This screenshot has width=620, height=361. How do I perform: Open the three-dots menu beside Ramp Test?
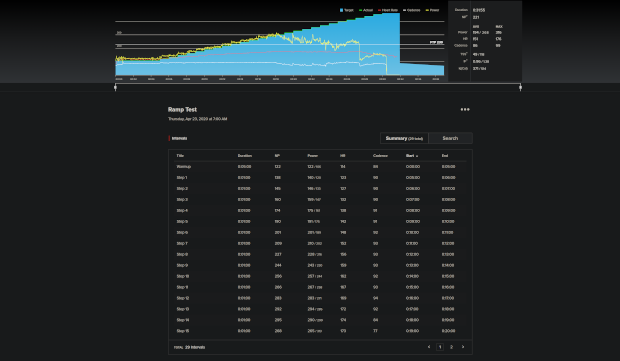point(465,110)
